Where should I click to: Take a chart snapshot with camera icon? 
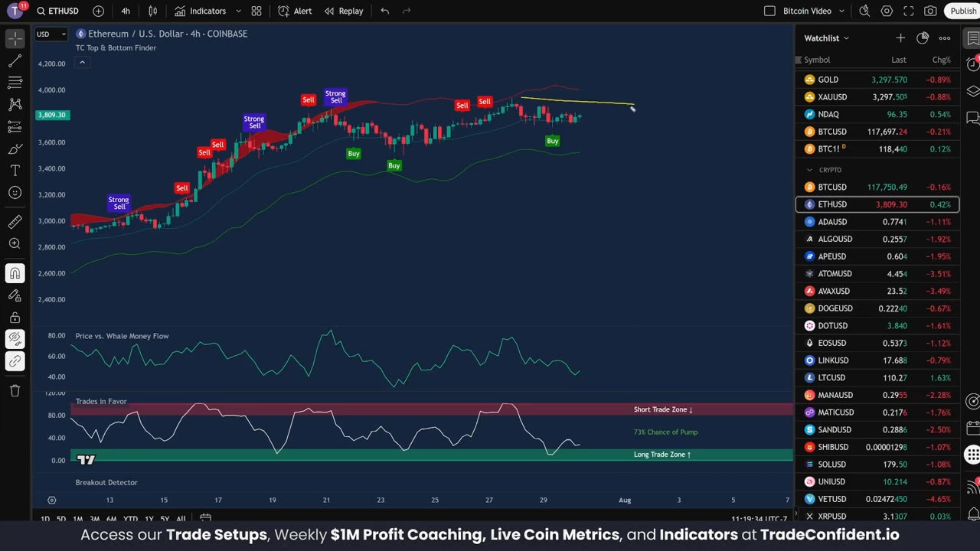tap(930, 11)
